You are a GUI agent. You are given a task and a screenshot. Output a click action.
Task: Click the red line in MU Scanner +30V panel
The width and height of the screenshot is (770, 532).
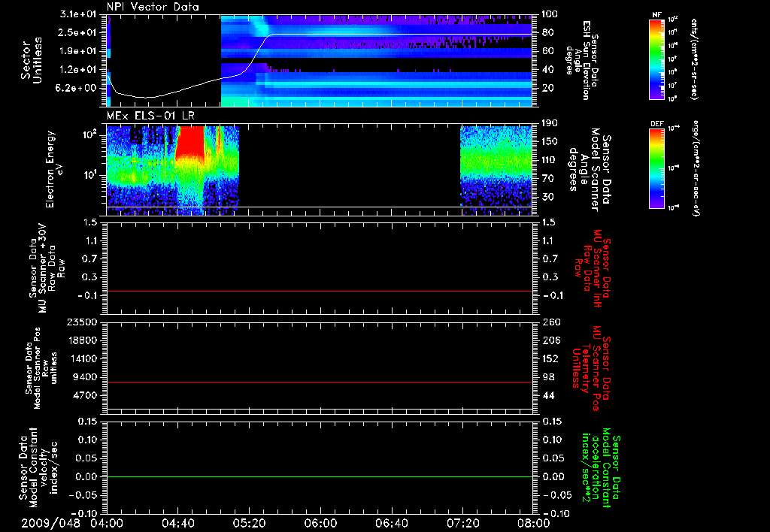(x=319, y=291)
